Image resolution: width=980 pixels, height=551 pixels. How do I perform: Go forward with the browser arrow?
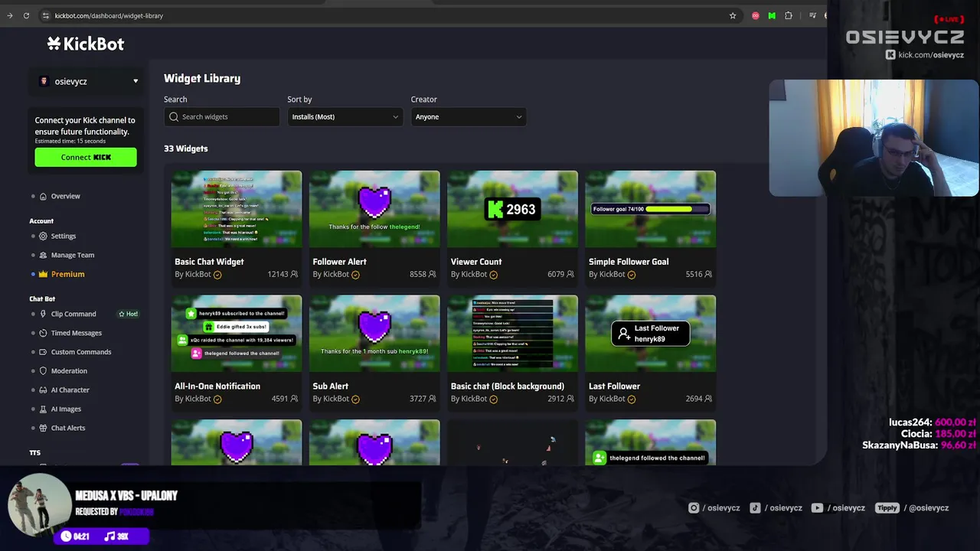9,15
